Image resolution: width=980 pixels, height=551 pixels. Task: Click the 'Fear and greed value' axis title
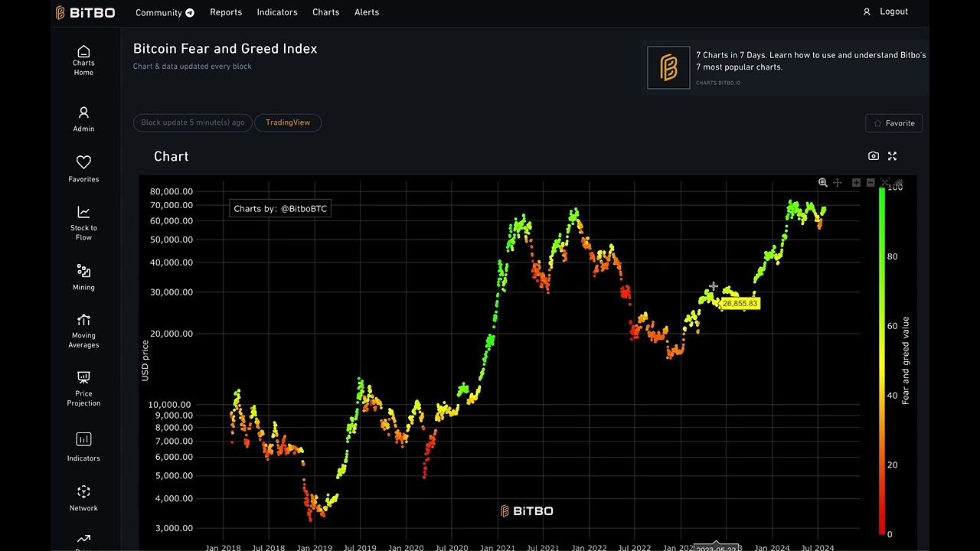tap(906, 360)
